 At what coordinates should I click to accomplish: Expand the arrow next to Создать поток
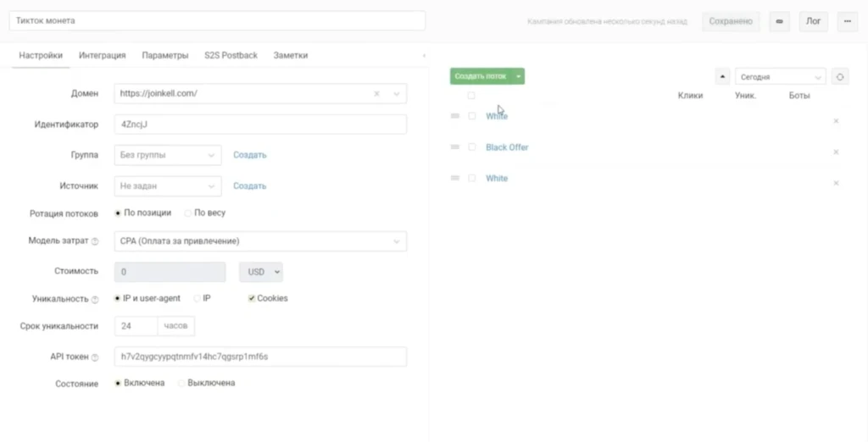point(519,76)
